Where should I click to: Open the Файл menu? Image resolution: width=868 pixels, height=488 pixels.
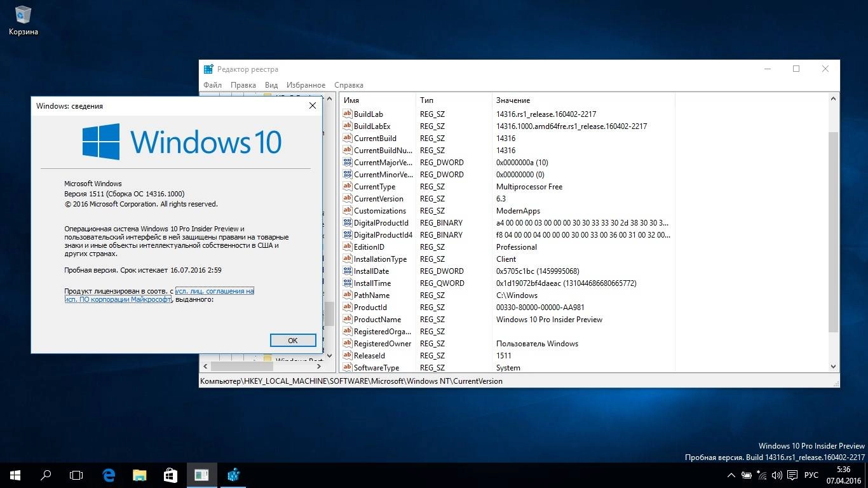tap(212, 85)
